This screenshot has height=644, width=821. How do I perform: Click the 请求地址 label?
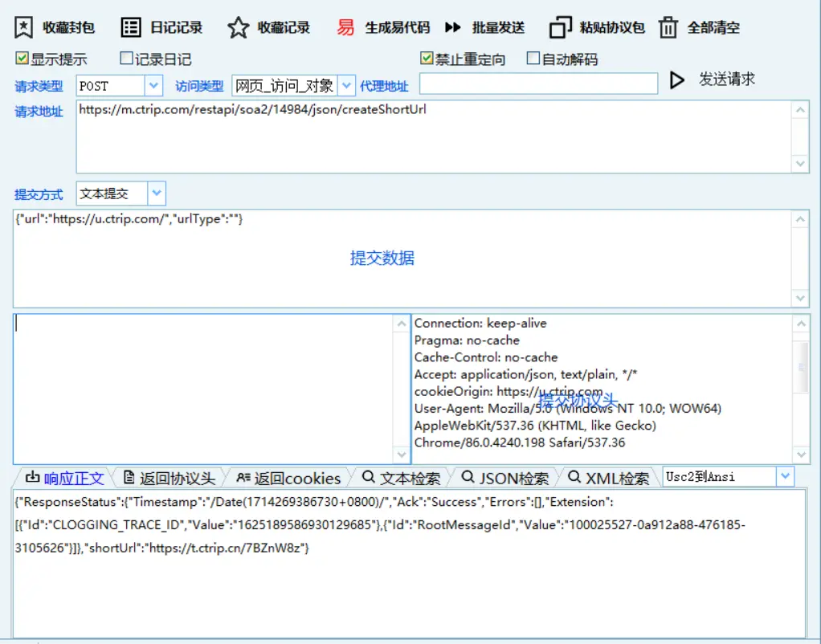point(39,112)
